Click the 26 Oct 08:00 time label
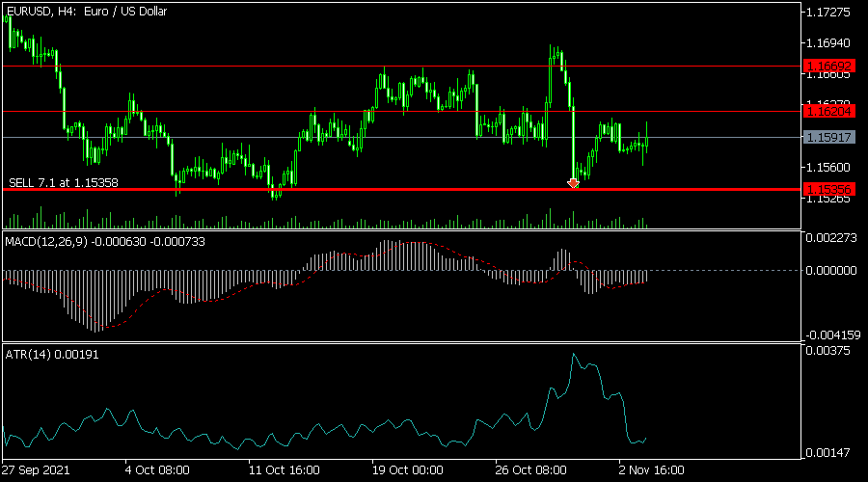The height and width of the screenshot is (482, 868). coord(530,470)
